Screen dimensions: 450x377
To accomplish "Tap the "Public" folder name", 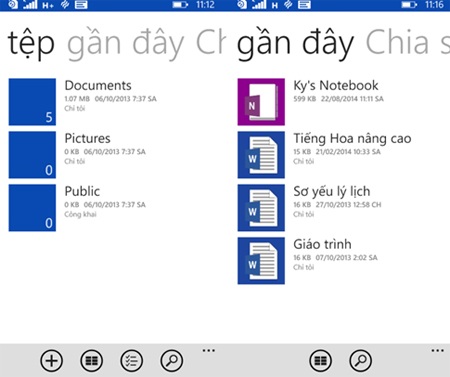I will click(82, 191).
